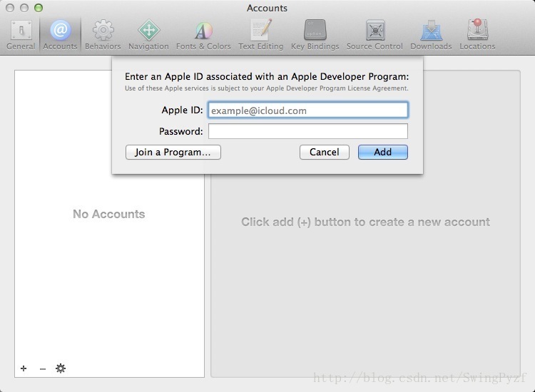The height and width of the screenshot is (392, 535).
Task: Open Source Control preferences
Action: [374, 35]
